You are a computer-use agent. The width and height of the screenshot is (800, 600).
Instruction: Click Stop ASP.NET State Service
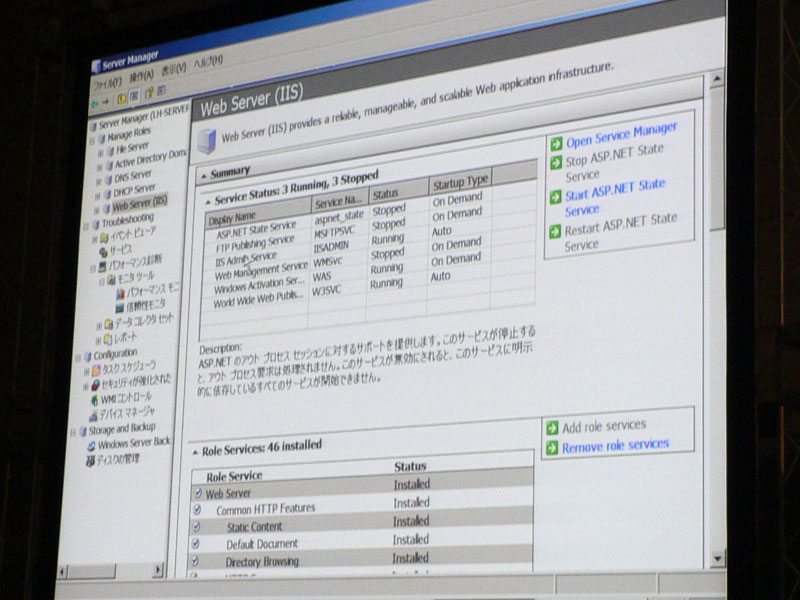click(615, 162)
